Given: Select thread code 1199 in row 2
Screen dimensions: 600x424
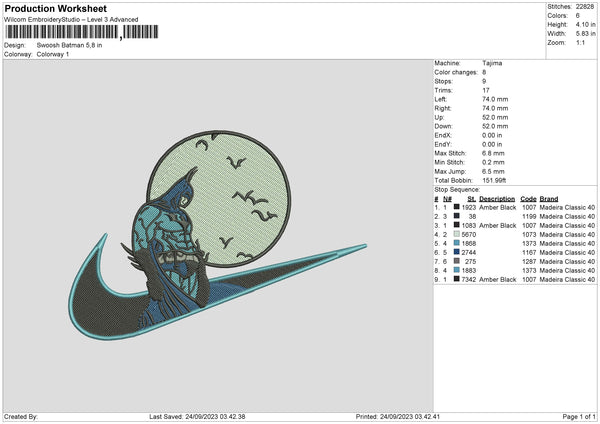Looking at the screenshot, I should point(529,217).
